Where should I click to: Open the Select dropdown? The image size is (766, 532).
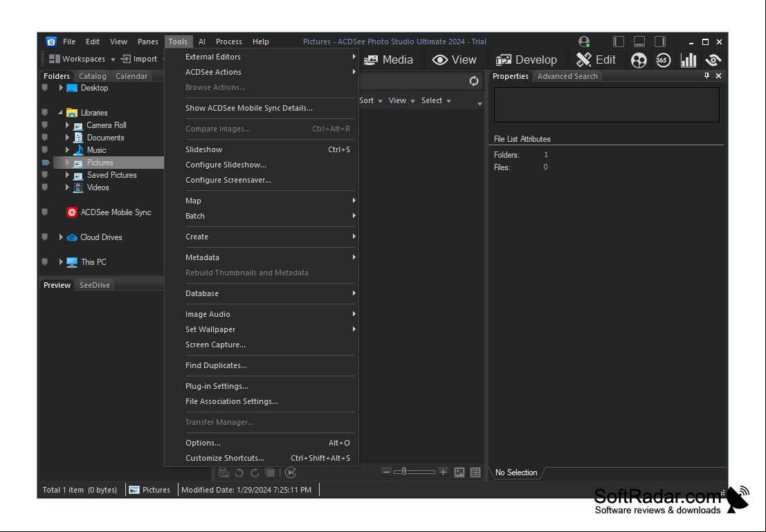pos(436,100)
